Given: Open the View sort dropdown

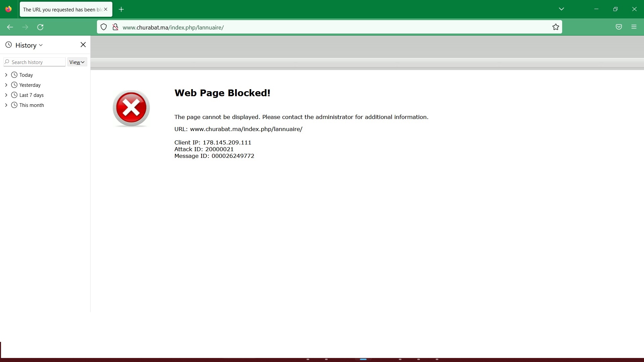Looking at the screenshot, I should click(77, 62).
